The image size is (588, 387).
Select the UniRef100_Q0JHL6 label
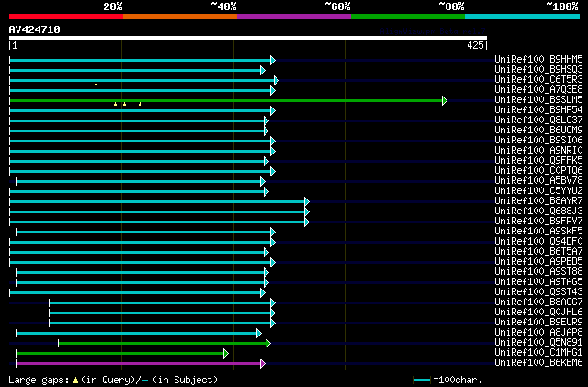pos(538,313)
